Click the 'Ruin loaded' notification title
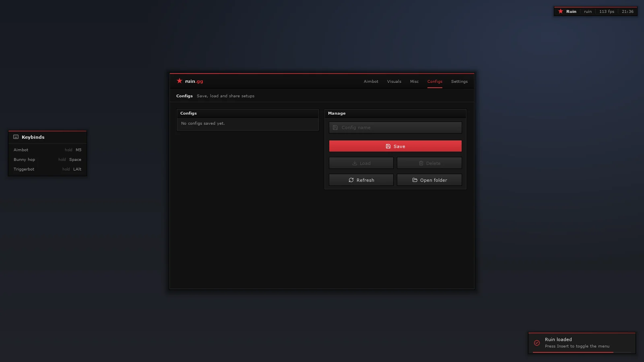 [558, 339]
